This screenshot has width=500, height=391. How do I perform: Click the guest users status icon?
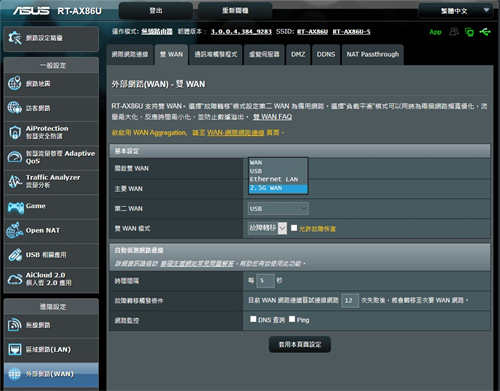(x=454, y=32)
